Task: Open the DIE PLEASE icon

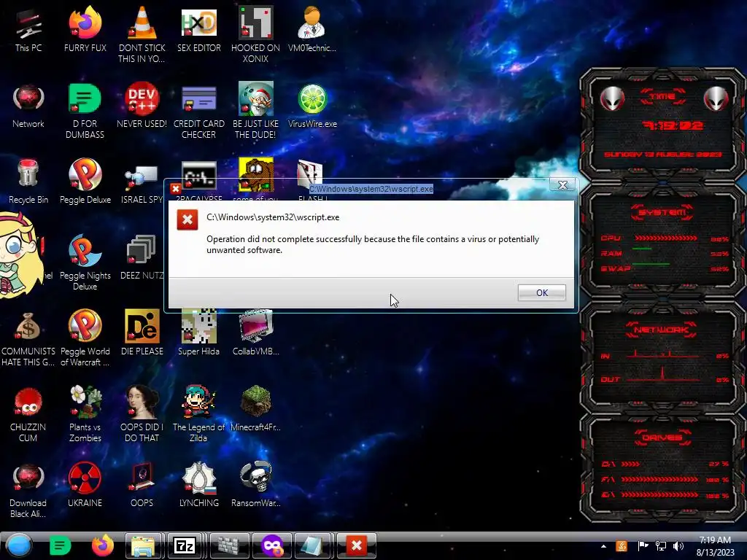Action: point(142,332)
